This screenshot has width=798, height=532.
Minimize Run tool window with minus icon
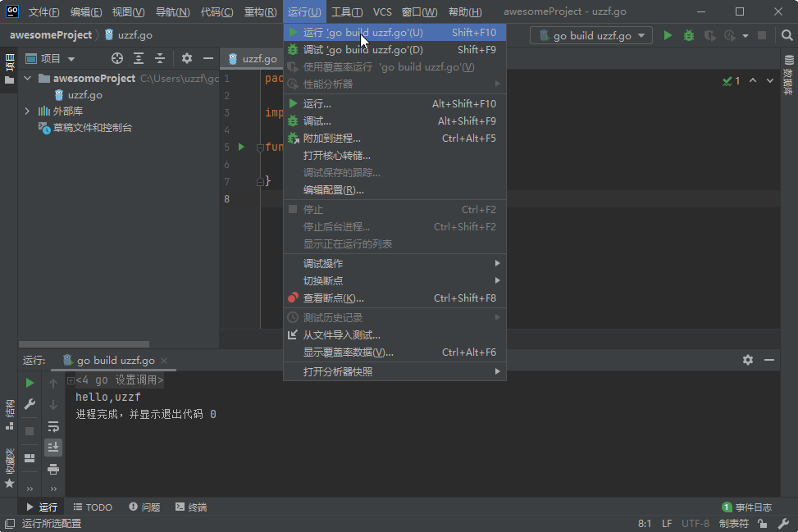click(x=769, y=360)
